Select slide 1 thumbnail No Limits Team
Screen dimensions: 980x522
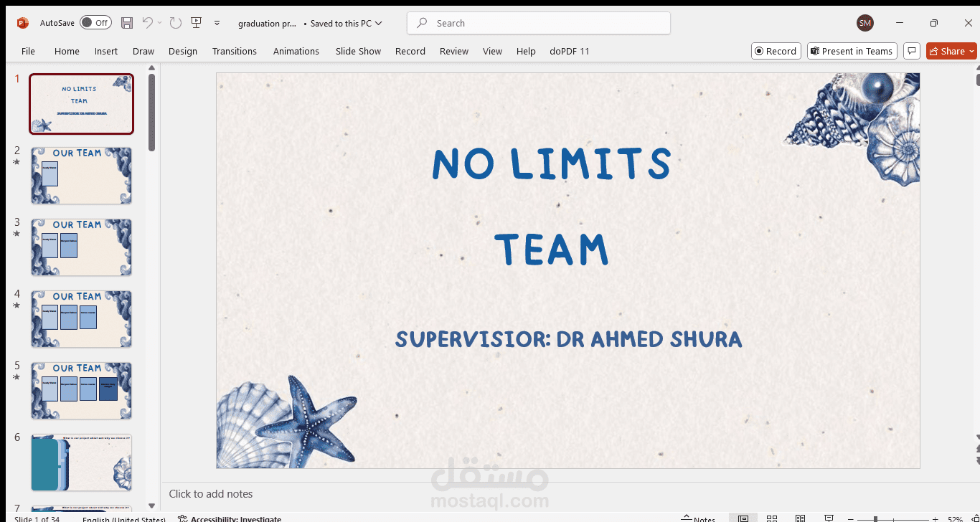coord(81,104)
